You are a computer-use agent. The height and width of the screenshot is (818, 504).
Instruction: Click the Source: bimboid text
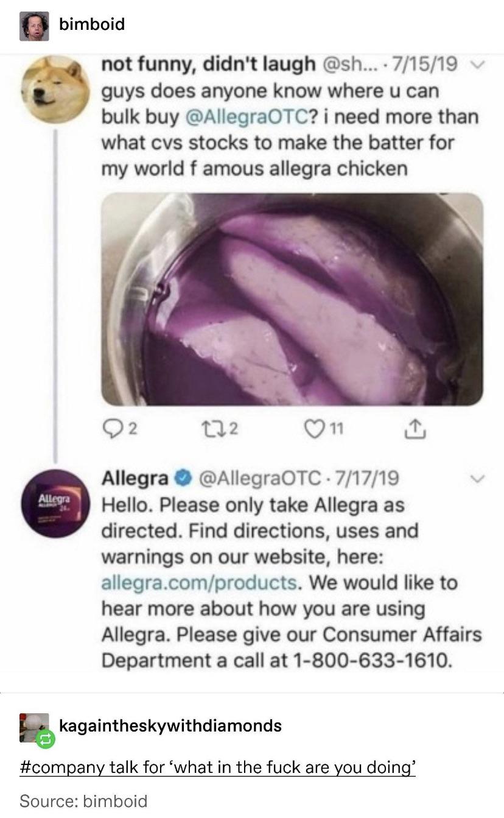[83, 800]
